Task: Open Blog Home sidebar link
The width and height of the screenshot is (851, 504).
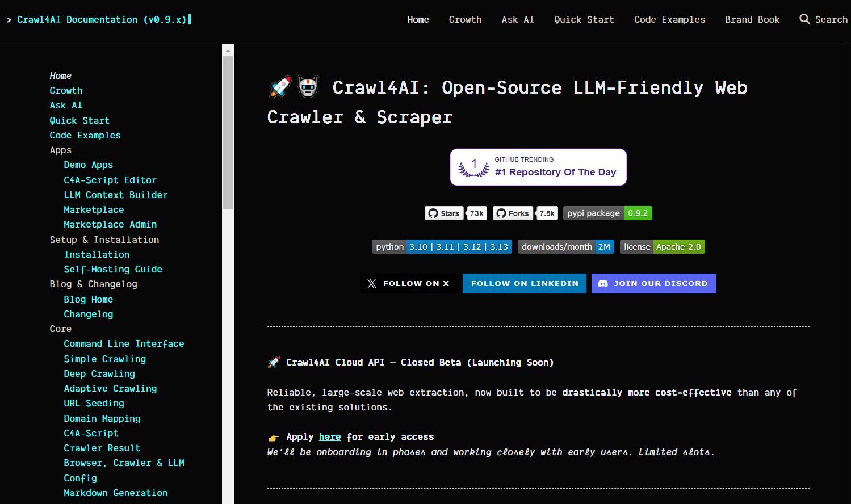Action: click(x=88, y=299)
